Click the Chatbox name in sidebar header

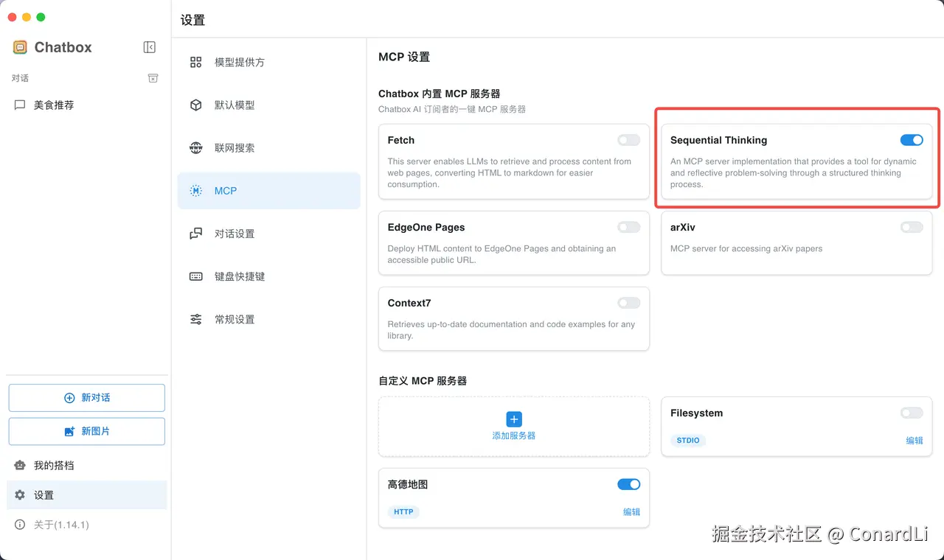click(63, 47)
